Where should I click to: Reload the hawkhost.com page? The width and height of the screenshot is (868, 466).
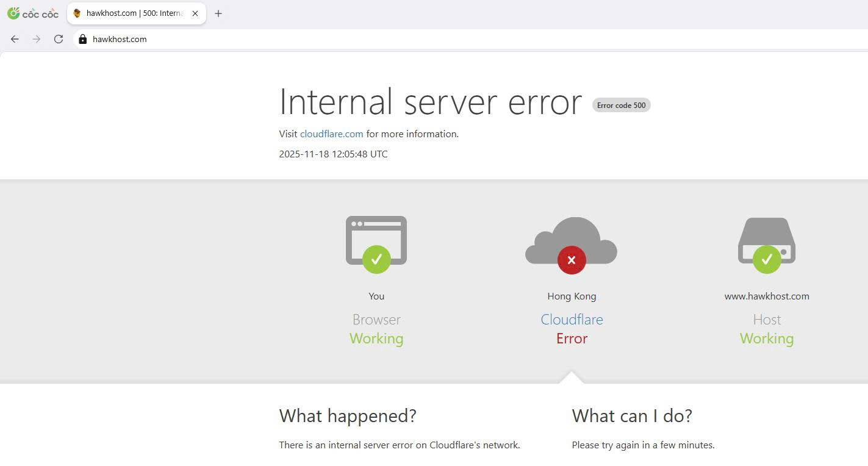click(59, 39)
